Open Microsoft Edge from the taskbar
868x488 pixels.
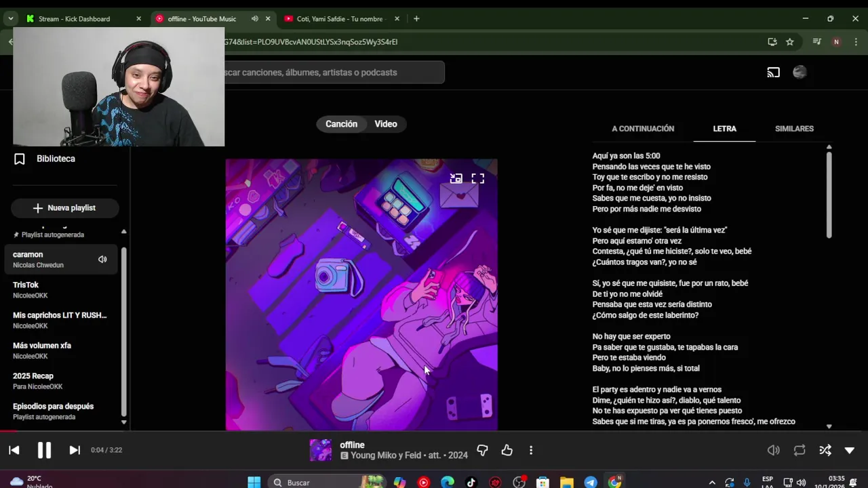coord(448,483)
